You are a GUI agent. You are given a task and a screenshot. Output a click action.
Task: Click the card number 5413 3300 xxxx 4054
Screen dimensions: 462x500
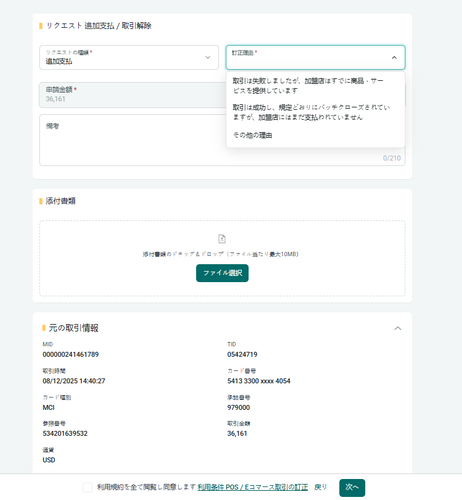(259, 381)
